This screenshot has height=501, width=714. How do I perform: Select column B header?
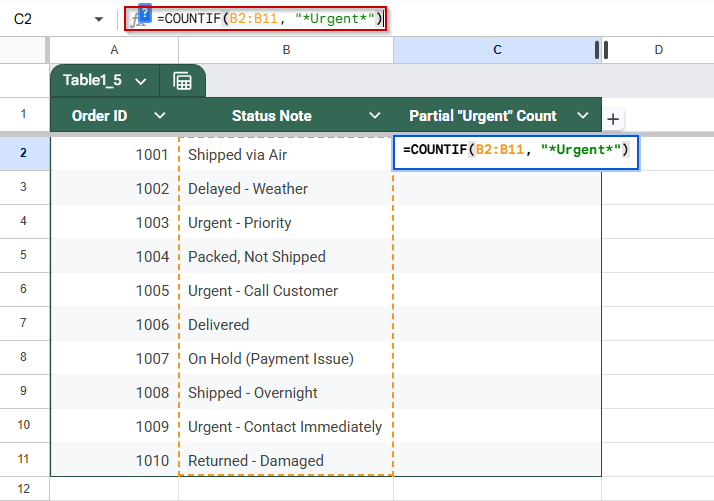point(286,50)
